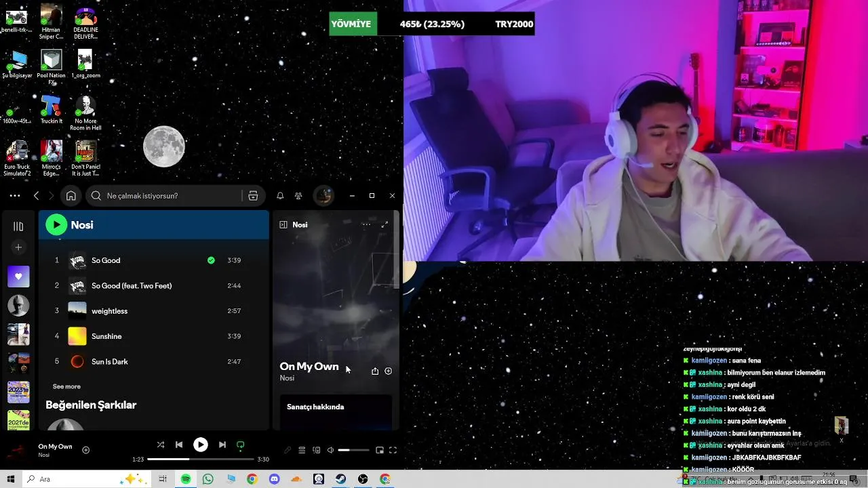Play track 1 So Good

click(57, 260)
